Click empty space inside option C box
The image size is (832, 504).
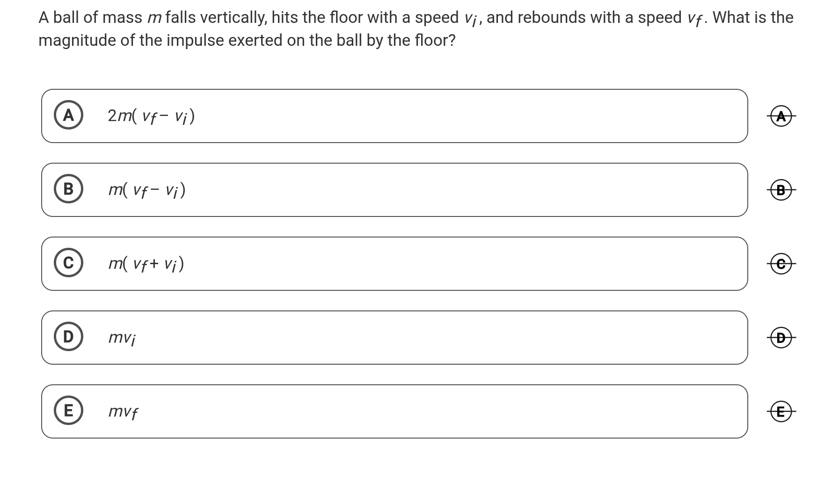(x=421, y=264)
